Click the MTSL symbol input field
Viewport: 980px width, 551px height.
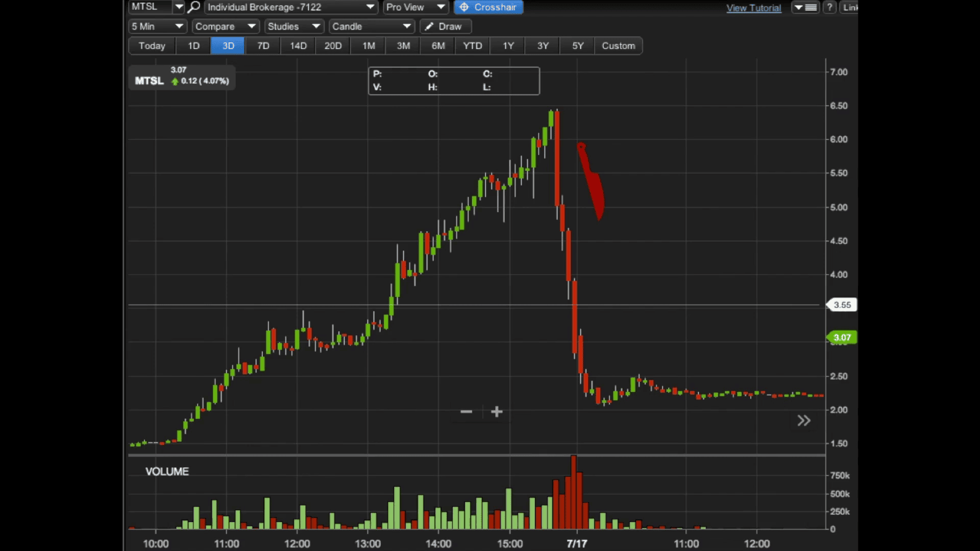[150, 7]
